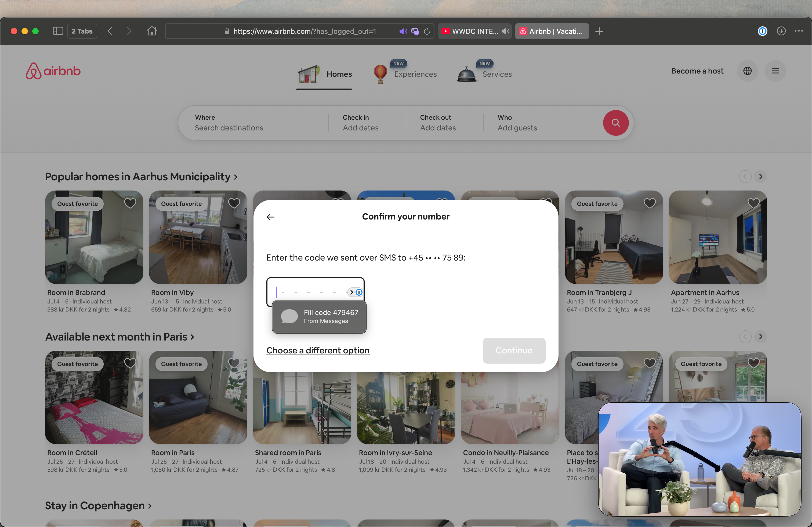
Task: Click the 1Password icon in code field
Action: pyautogui.click(x=359, y=292)
